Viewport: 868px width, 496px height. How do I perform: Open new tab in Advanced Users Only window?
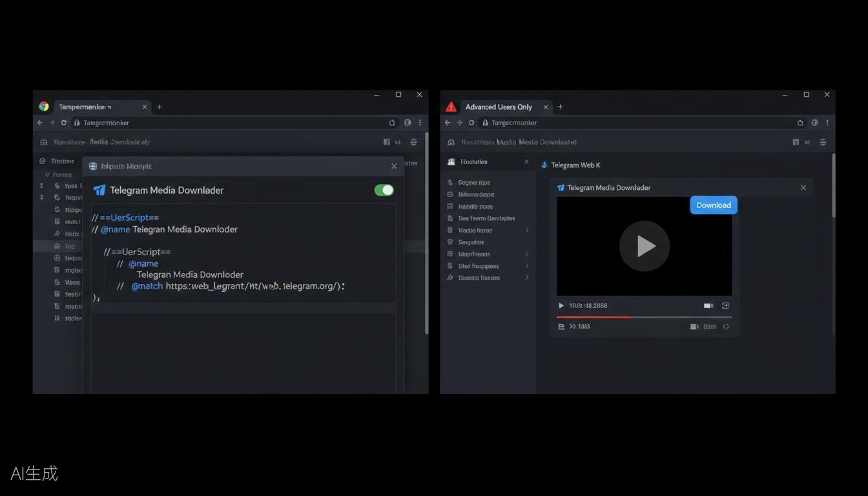[560, 107]
